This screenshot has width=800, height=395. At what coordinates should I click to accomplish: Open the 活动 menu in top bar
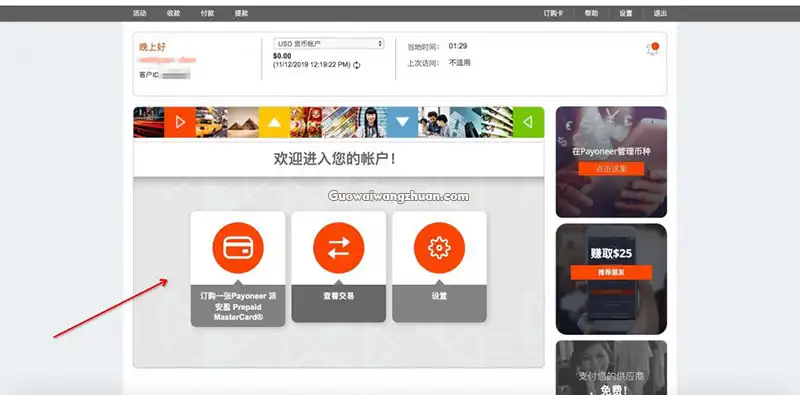[x=139, y=14]
